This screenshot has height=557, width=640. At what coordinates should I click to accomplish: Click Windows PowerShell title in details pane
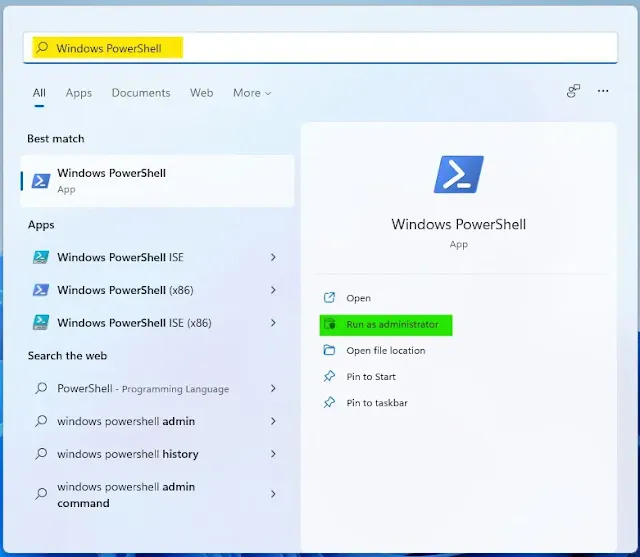[x=458, y=224]
